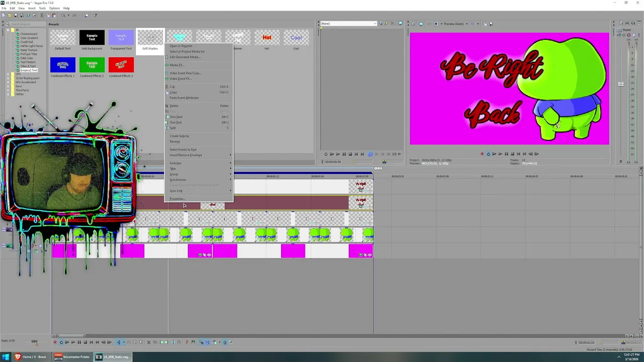Collapse the All plug-ins folder

coord(8,30)
